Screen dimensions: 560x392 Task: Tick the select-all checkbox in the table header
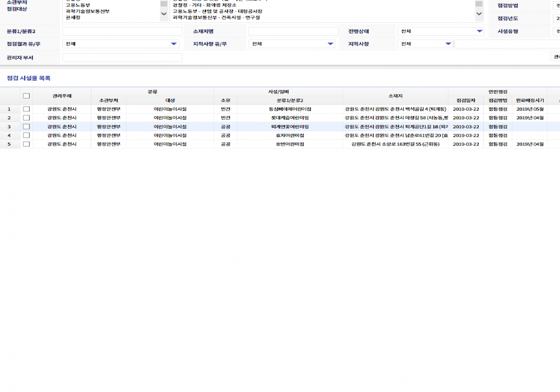pos(26,96)
